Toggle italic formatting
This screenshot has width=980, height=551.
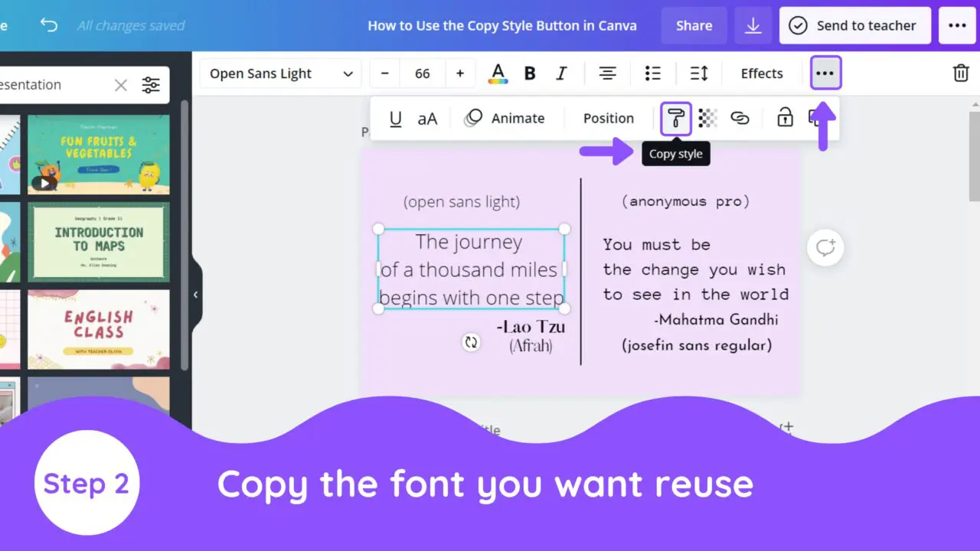pos(561,73)
